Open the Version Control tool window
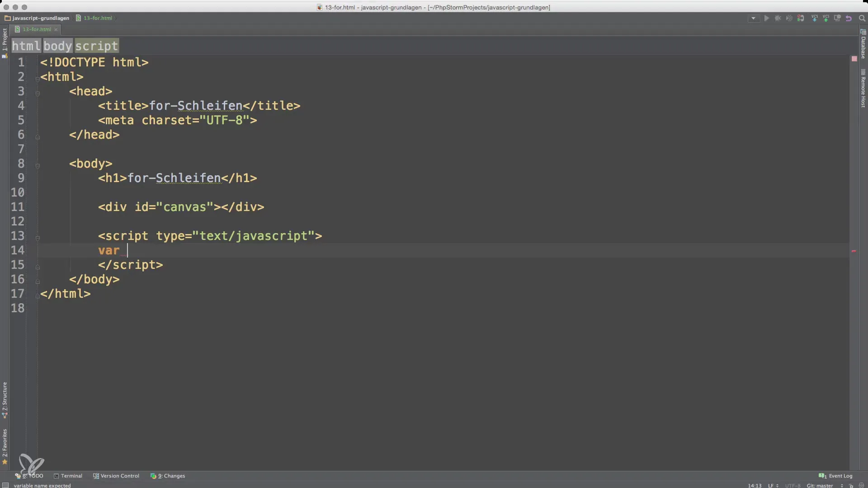 (x=116, y=476)
